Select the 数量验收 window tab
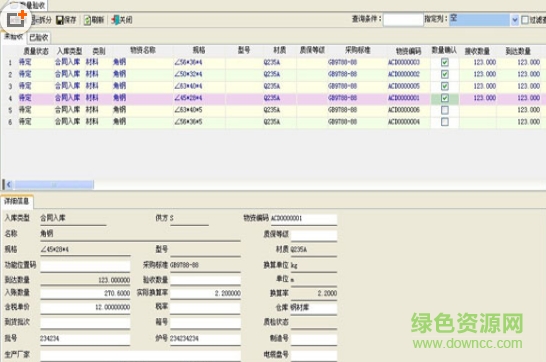The image size is (546, 362). [x=30, y=5]
